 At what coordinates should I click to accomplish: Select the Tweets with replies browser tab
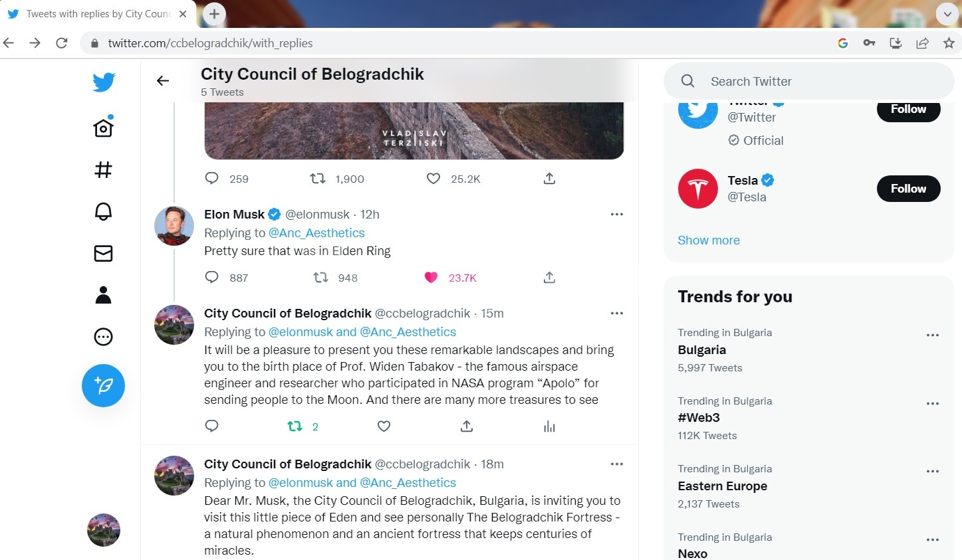(x=98, y=14)
